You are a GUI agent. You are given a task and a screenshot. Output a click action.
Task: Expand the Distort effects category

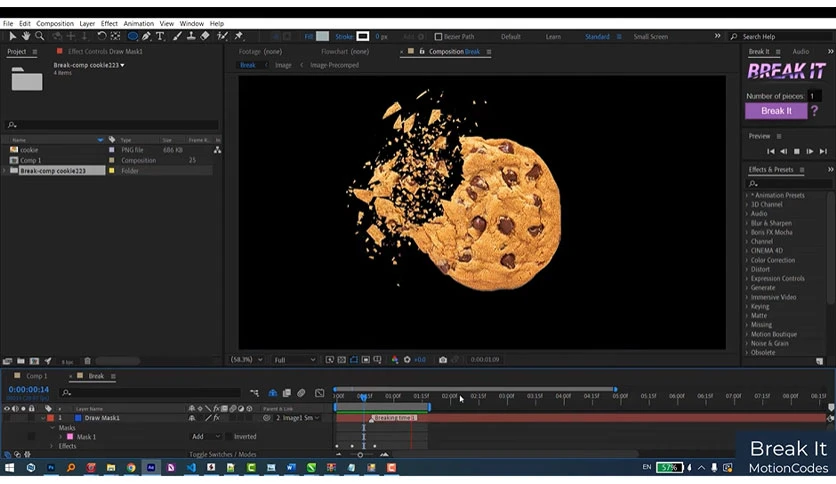pos(747,269)
